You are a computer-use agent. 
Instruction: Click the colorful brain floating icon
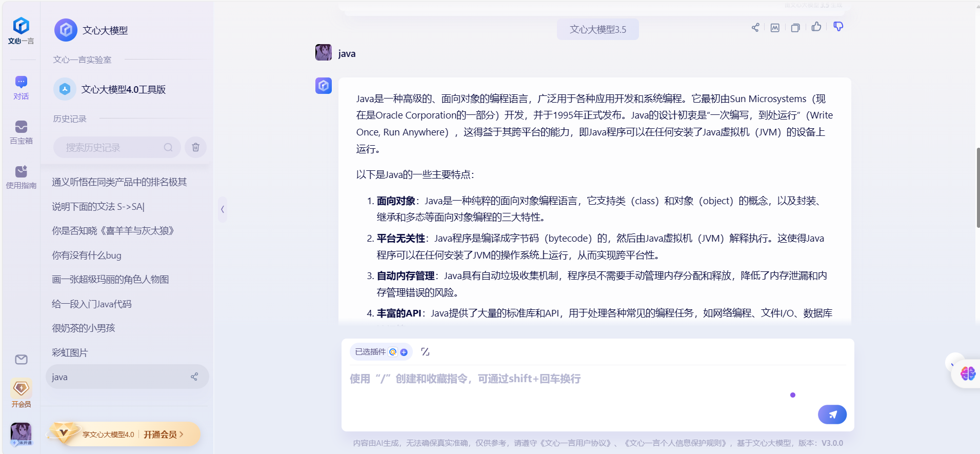[968, 373]
